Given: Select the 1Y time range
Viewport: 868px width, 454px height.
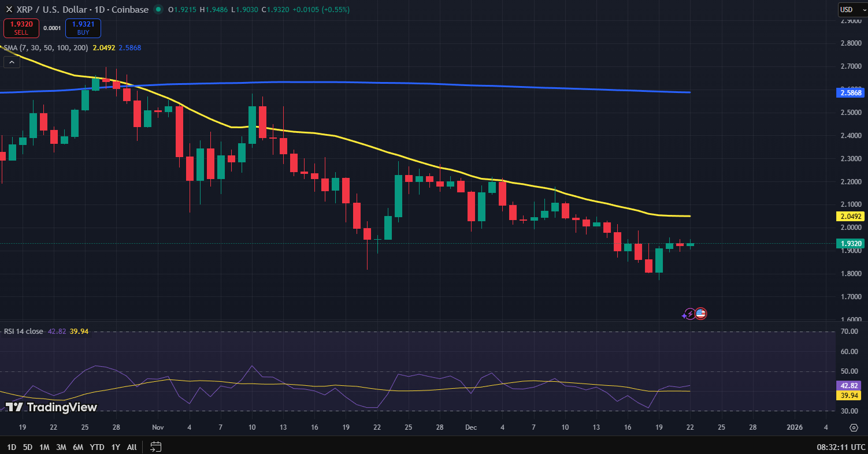Looking at the screenshot, I should (116, 447).
